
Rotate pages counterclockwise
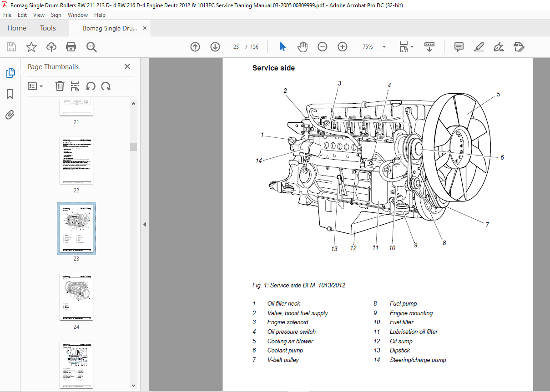click(91, 86)
